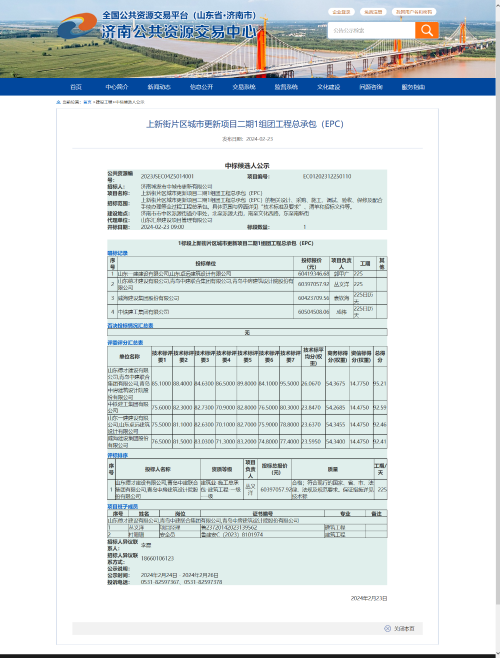
Task: Open the 文化建设 nav menu item
Action: 328,87
